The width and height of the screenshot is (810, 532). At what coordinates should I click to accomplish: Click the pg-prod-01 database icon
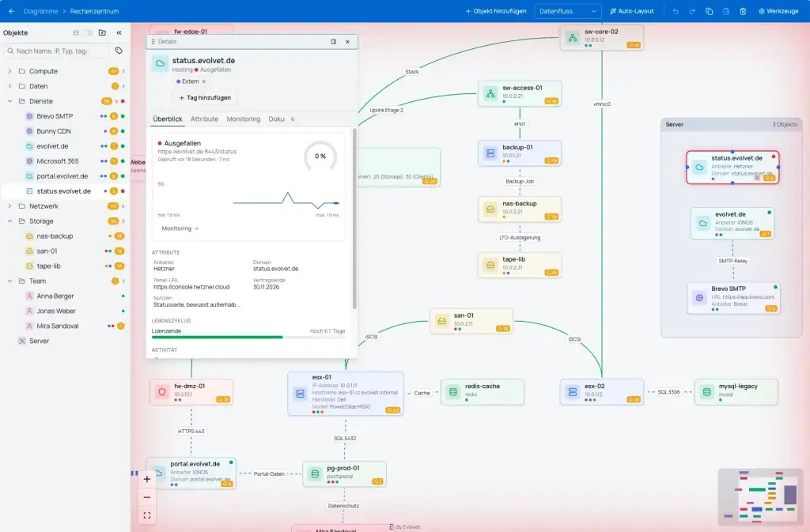pyautogui.click(x=315, y=474)
